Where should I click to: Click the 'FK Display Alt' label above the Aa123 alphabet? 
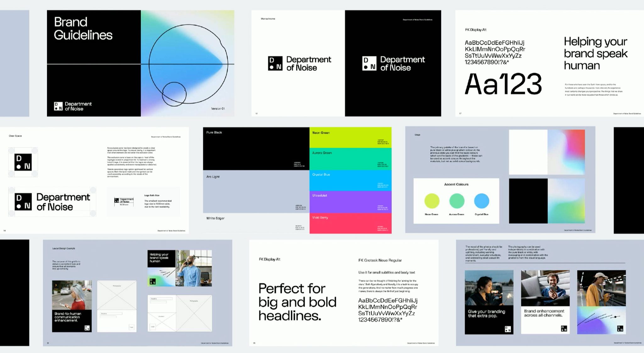click(475, 30)
